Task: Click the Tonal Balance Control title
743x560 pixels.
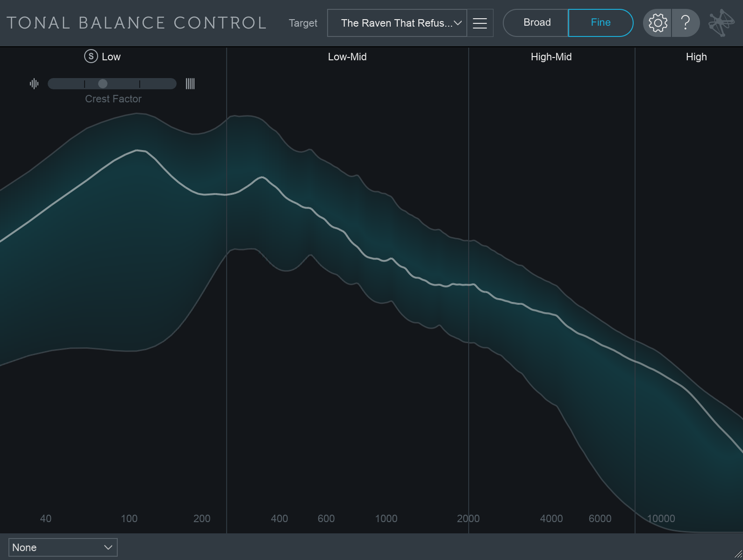Action: tap(136, 23)
